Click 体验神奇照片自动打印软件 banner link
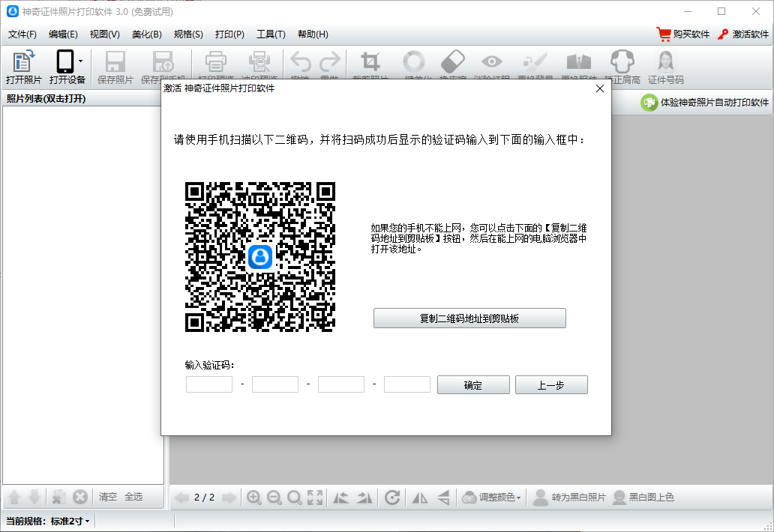Image resolution: width=774 pixels, height=532 pixels. tap(704, 103)
